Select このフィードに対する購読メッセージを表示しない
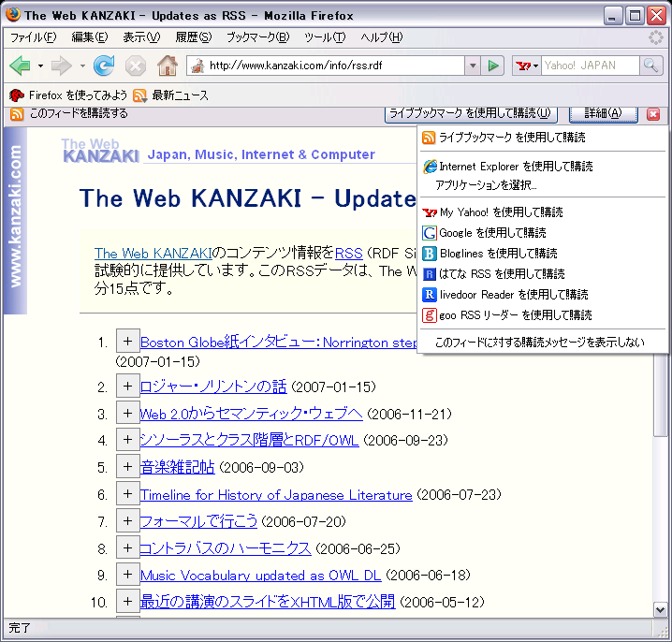Viewport: 672px width, 642px height. pyautogui.click(x=540, y=342)
